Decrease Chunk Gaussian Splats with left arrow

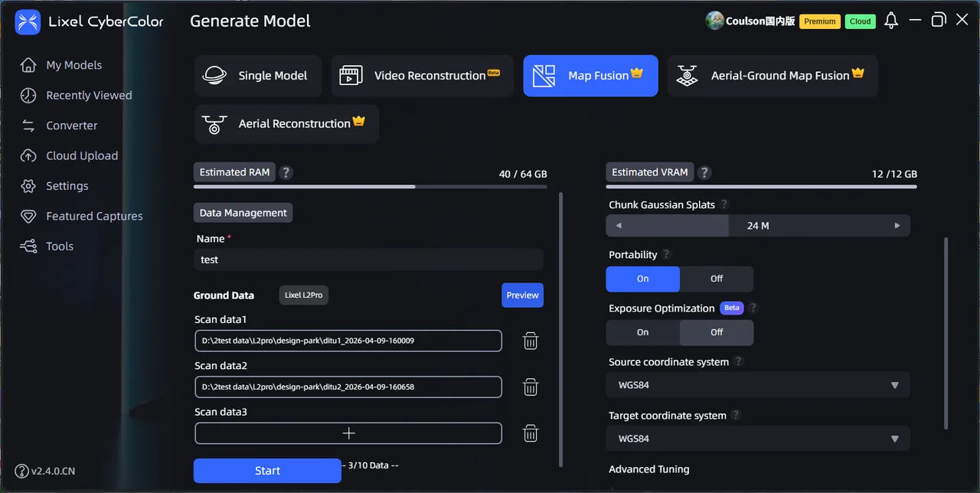click(619, 226)
